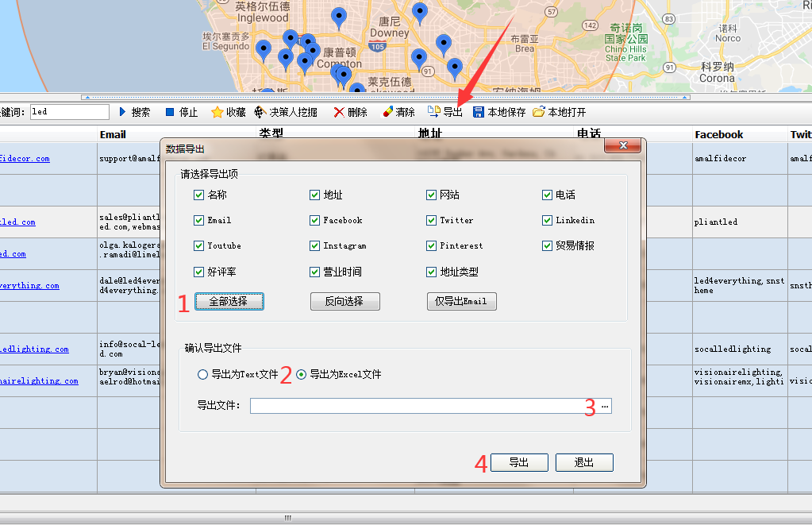Click the blue search play icon
The image size is (812, 525).
click(x=123, y=113)
